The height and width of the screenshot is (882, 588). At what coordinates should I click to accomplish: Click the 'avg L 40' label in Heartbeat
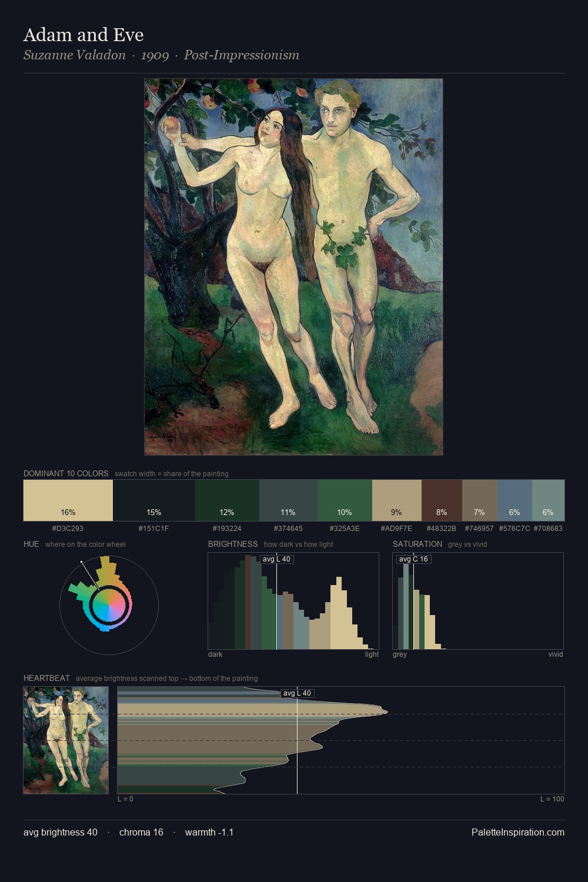click(x=297, y=693)
